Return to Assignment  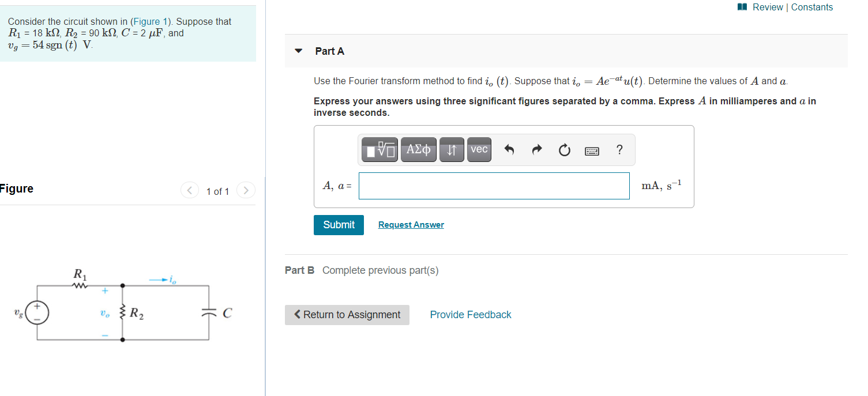pos(347,315)
